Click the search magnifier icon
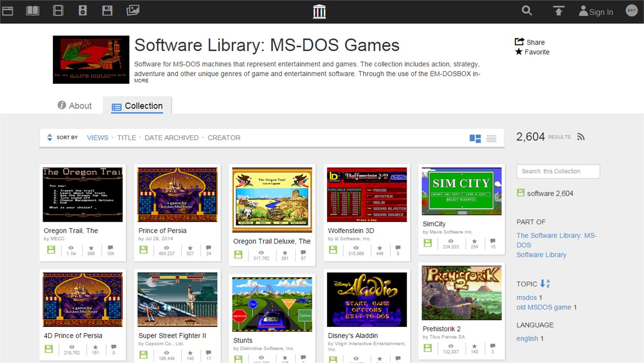The width and height of the screenshot is (644, 363). point(527,10)
